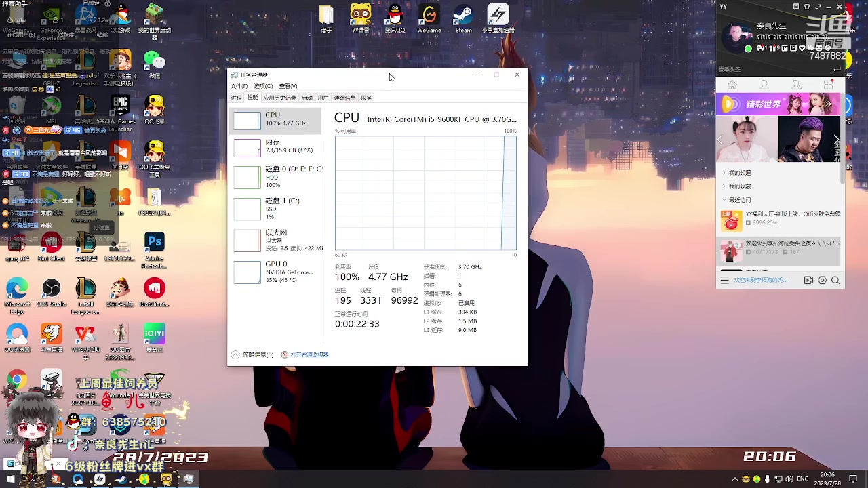
Task: Click the ENG input language indicator
Action: tap(802, 479)
